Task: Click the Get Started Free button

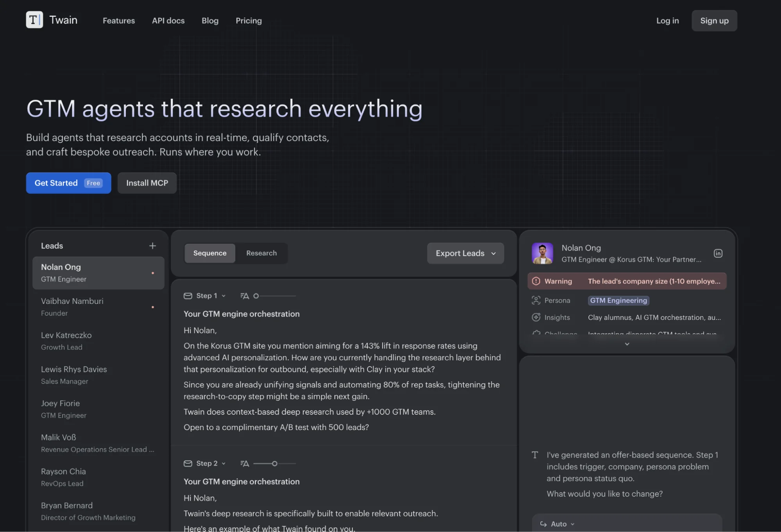Action: point(69,183)
